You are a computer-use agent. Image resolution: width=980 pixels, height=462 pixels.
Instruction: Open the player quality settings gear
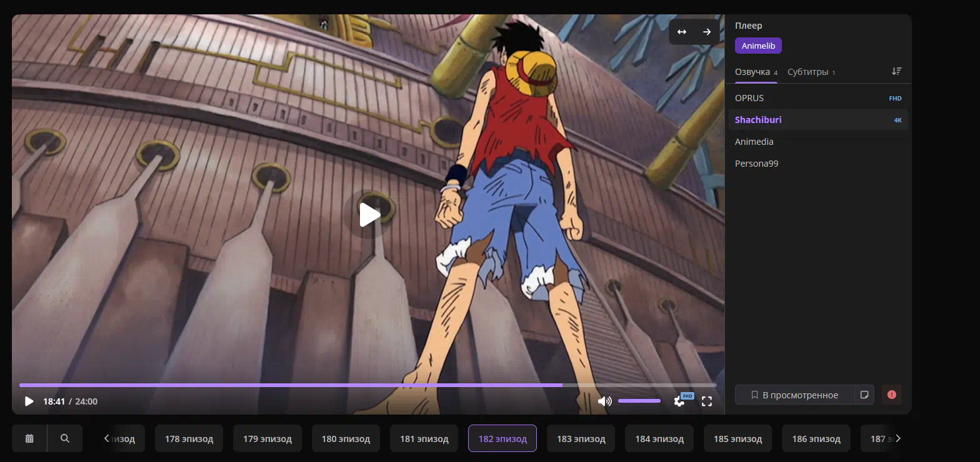tap(679, 401)
